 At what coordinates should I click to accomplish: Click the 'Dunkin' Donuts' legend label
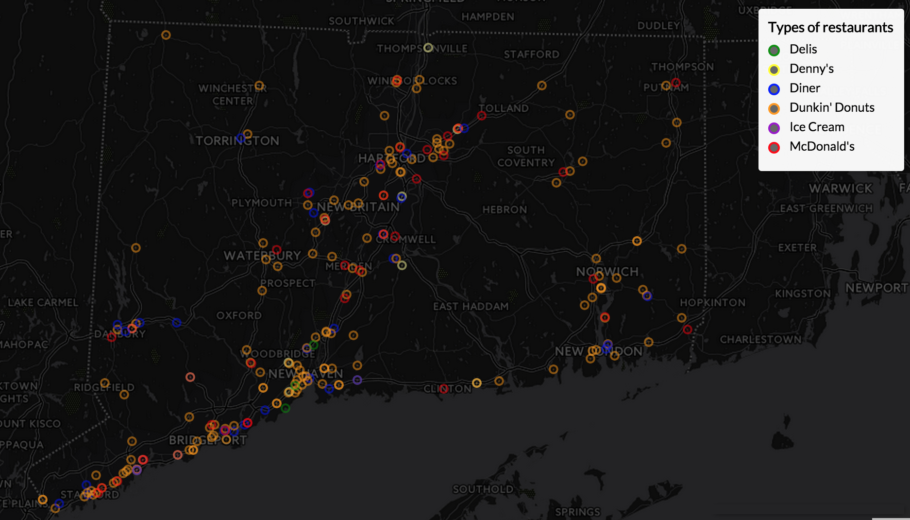tap(832, 108)
